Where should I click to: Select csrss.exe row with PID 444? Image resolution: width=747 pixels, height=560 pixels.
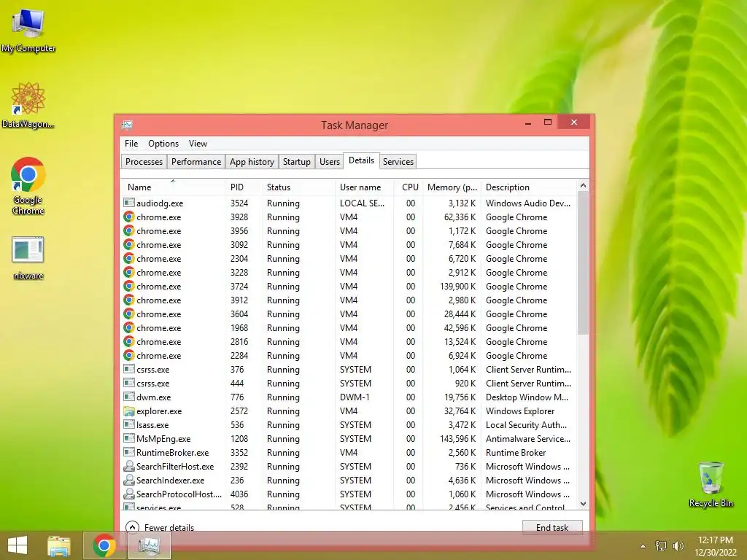click(x=349, y=383)
